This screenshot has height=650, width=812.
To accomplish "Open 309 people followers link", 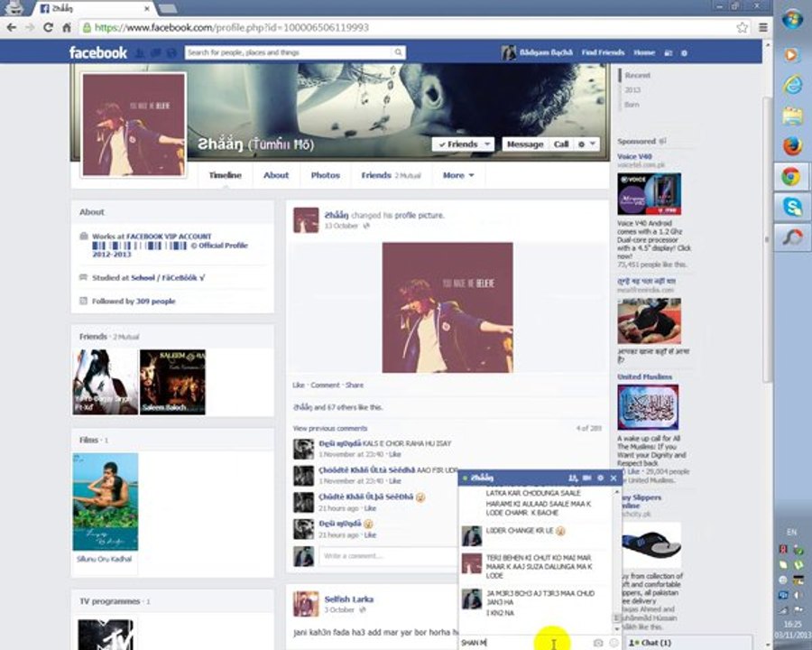I will [155, 302].
